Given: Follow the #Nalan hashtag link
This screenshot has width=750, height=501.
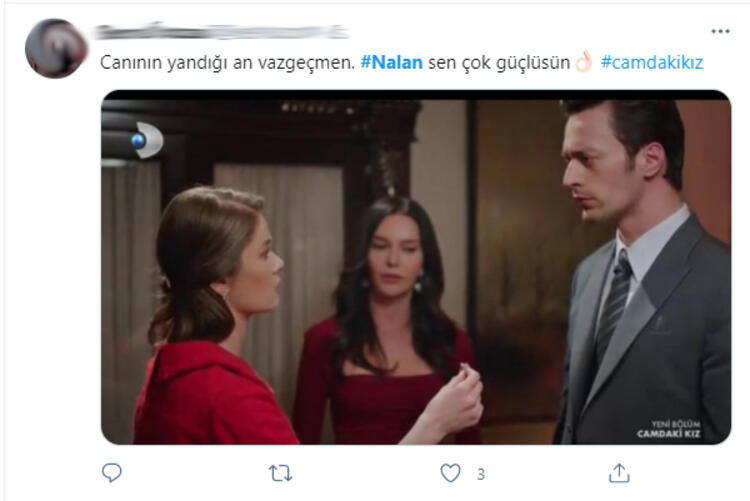Looking at the screenshot, I should click(x=391, y=63).
